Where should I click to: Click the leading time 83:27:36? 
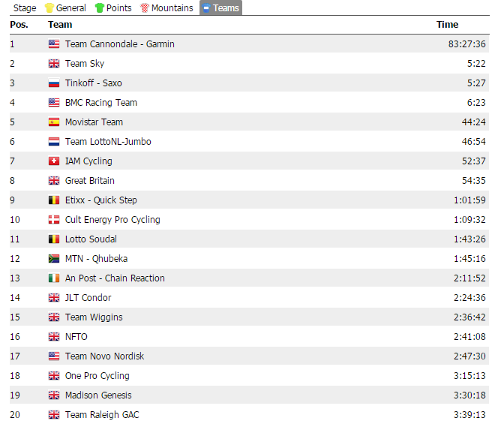466,44
